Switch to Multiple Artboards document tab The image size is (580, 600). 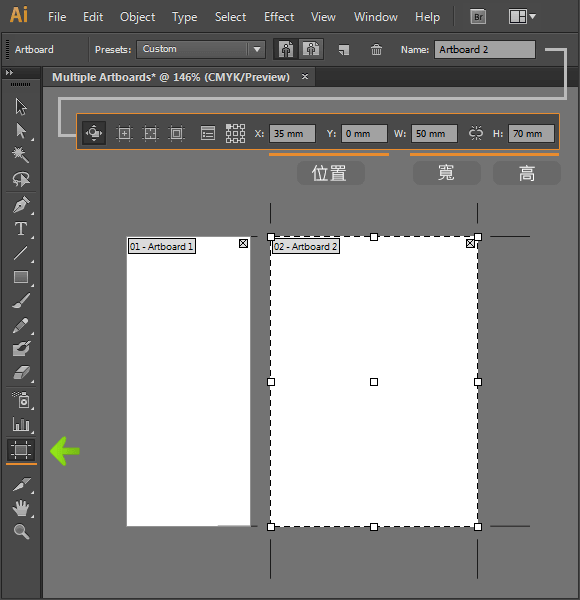tap(171, 77)
